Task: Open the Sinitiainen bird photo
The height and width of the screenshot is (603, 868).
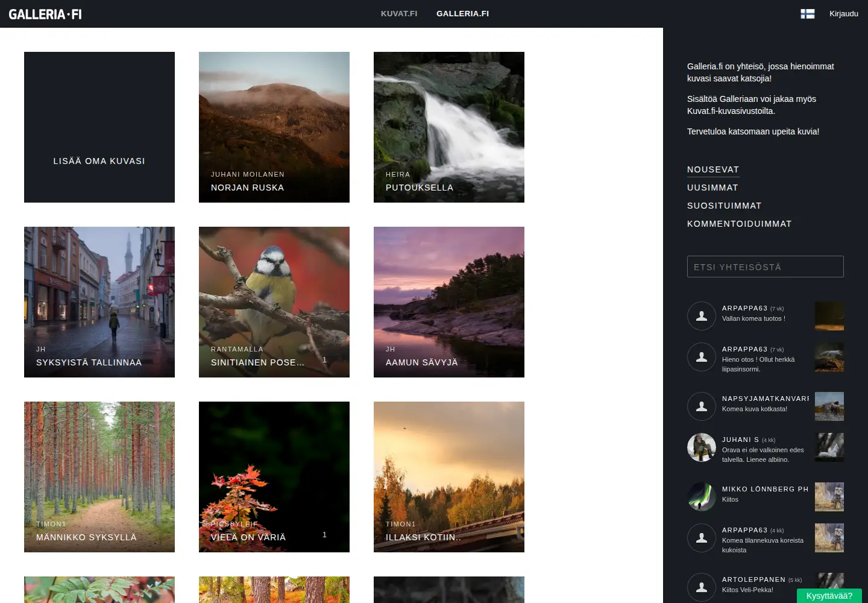Action: (274, 302)
